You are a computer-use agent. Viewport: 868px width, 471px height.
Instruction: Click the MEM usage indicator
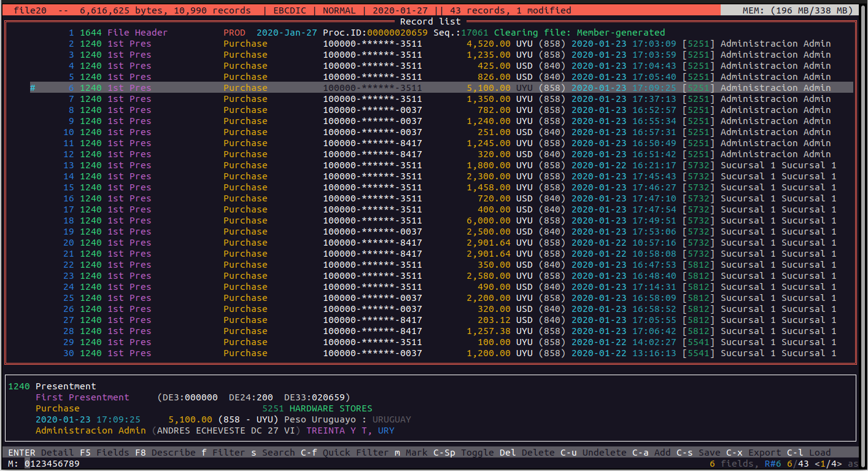(x=793, y=10)
